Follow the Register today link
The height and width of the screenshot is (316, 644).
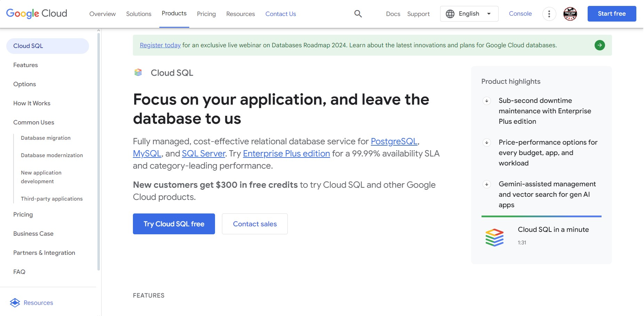[160, 45]
